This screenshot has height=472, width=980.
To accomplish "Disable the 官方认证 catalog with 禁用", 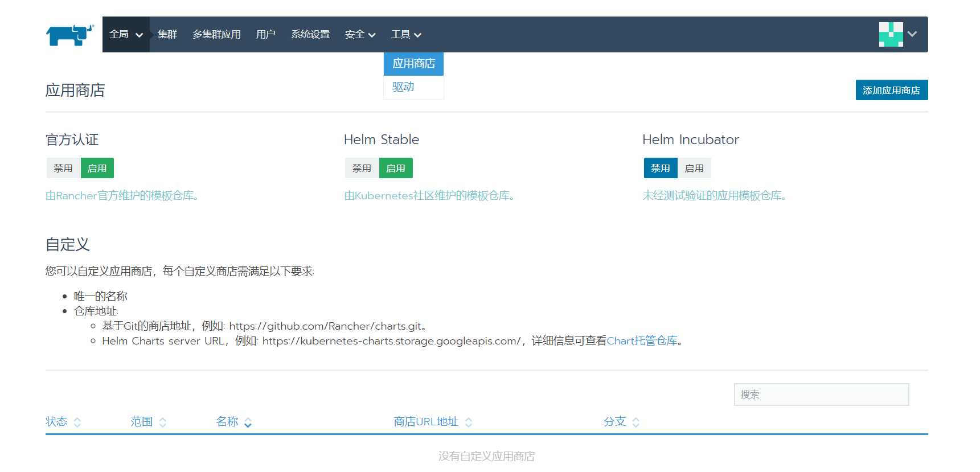I will (x=63, y=169).
